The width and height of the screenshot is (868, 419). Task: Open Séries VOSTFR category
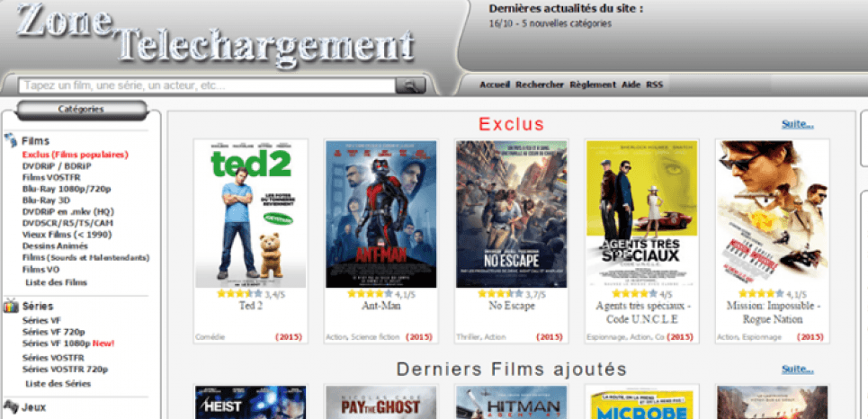click(53, 358)
